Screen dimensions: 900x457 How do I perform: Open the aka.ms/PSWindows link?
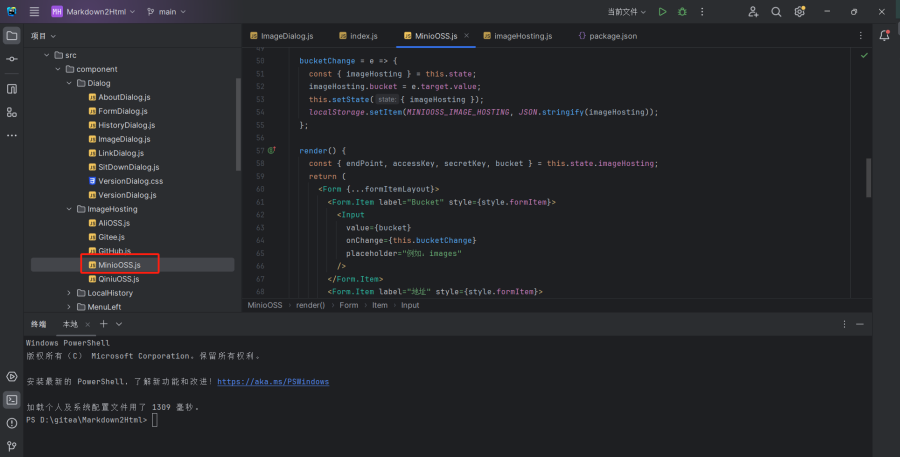pyautogui.click(x=272, y=381)
